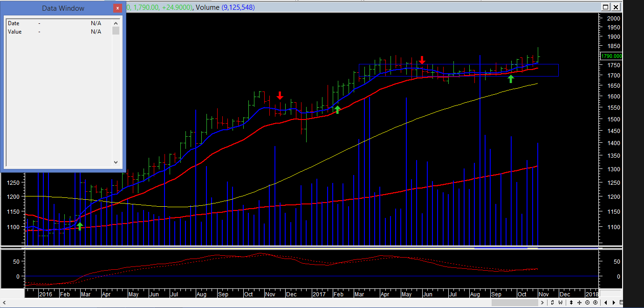Close the chart window

point(616,7)
